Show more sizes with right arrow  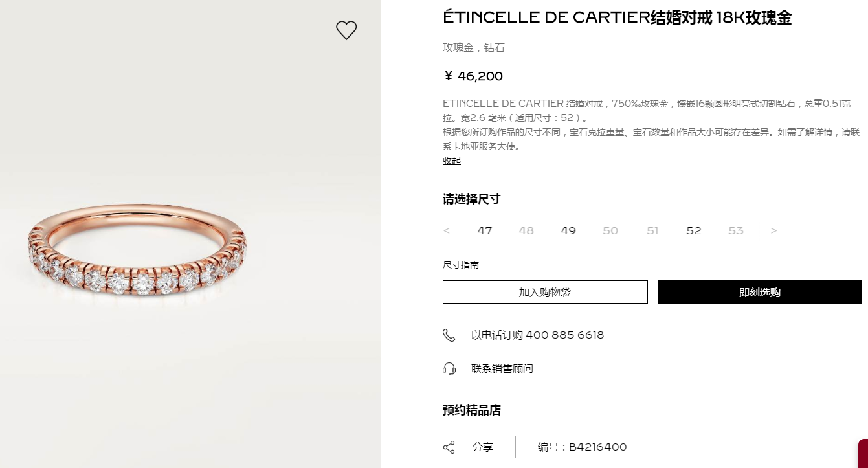click(x=773, y=231)
